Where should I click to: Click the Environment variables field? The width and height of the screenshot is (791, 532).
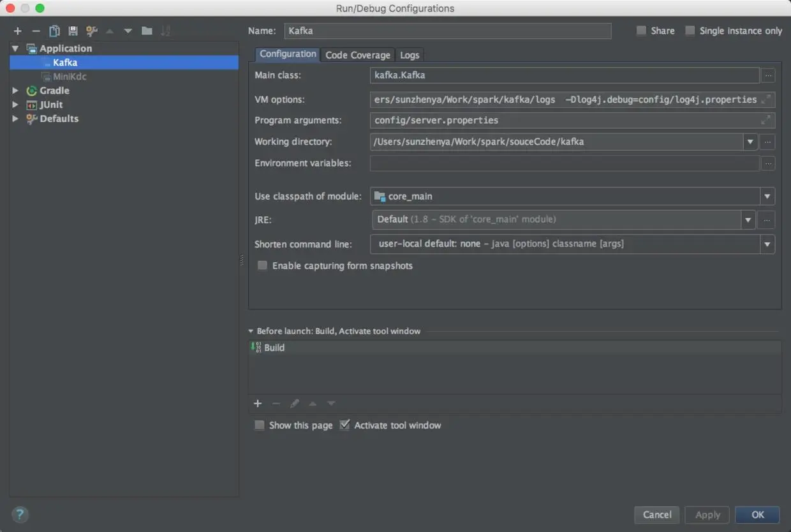click(565, 163)
